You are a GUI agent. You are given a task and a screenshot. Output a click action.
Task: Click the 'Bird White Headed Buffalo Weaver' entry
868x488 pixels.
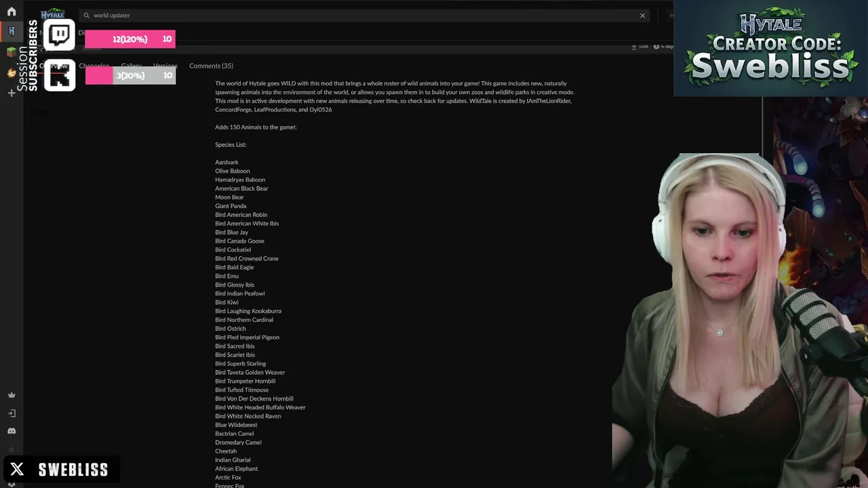point(260,408)
